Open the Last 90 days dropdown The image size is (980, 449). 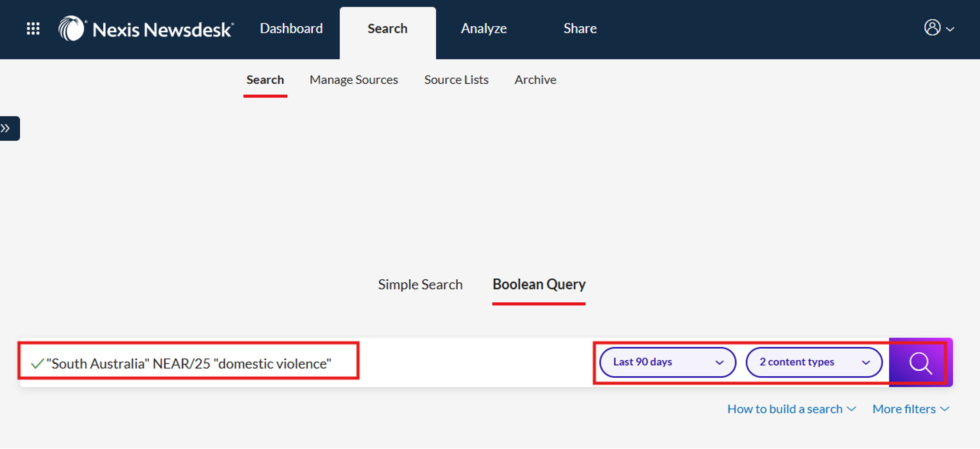667,363
